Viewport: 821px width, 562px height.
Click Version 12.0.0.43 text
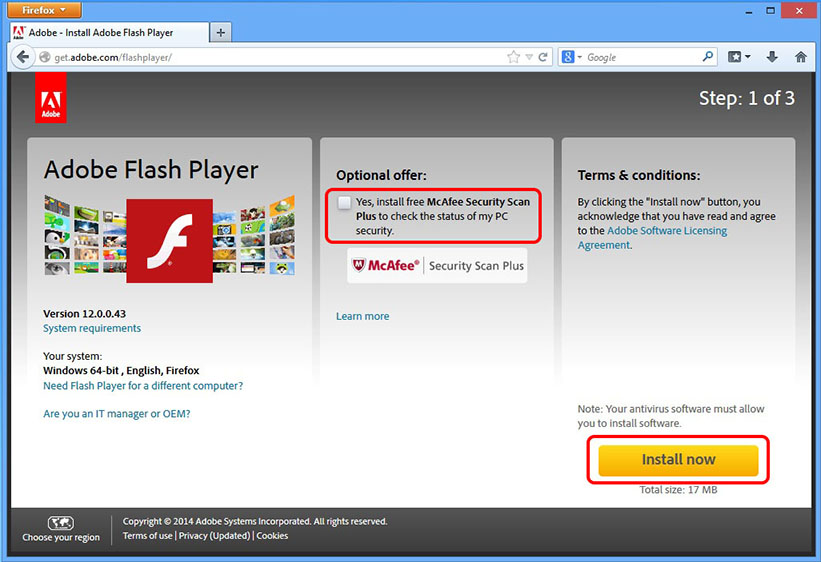pyautogui.click(x=84, y=314)
